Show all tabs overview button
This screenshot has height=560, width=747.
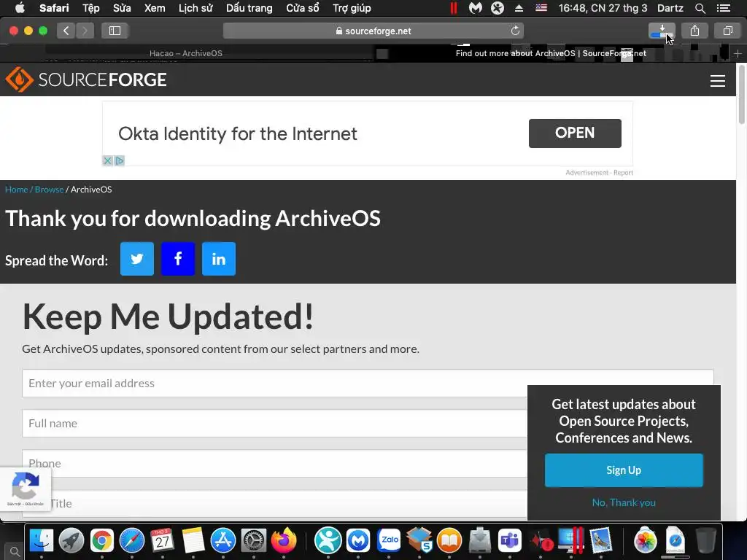point(727,31)
